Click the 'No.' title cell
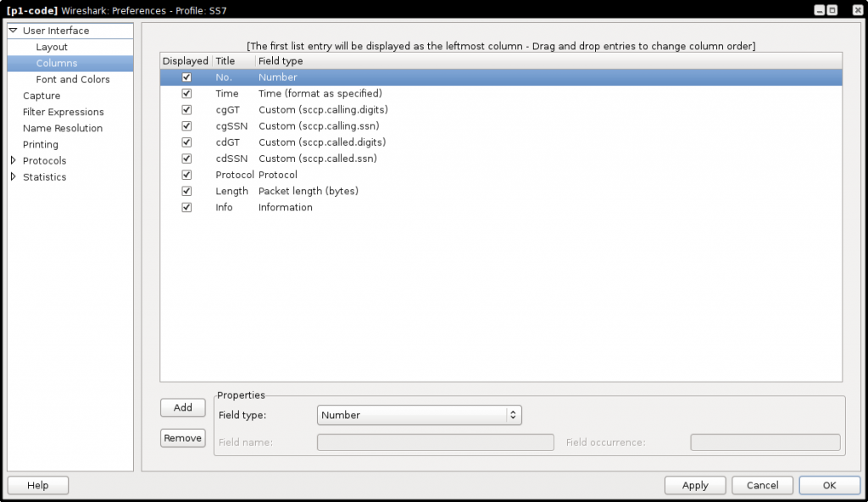 coord(224,77)
